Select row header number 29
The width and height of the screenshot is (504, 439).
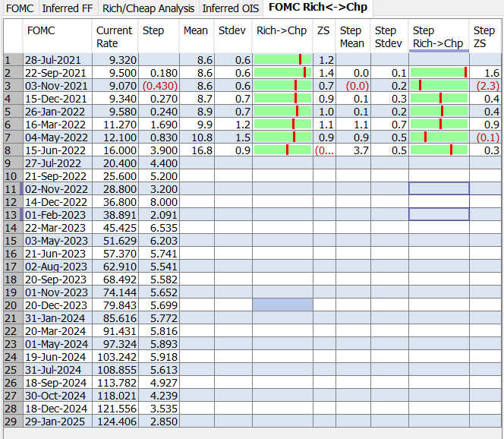click(x=13, y=421)
